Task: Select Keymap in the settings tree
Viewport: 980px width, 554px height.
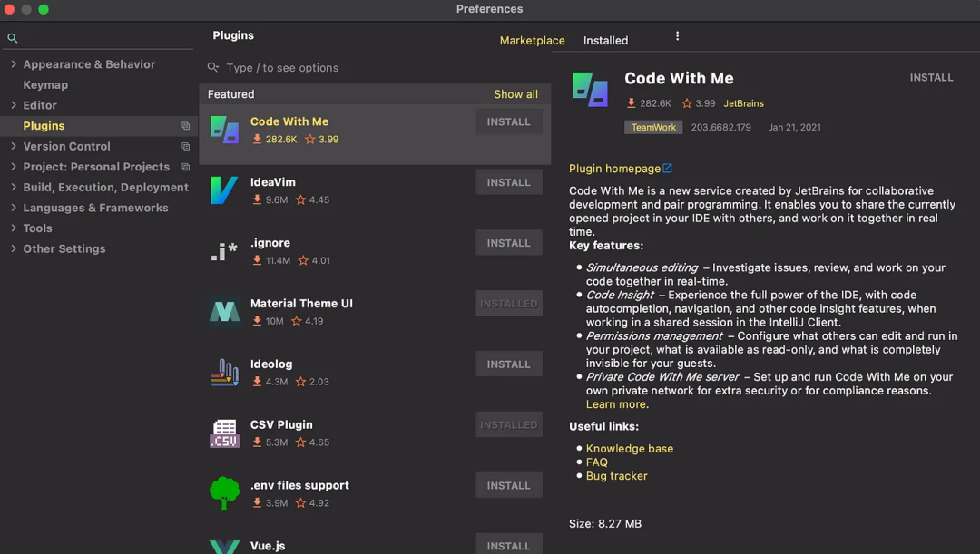Action: [45, 85]
